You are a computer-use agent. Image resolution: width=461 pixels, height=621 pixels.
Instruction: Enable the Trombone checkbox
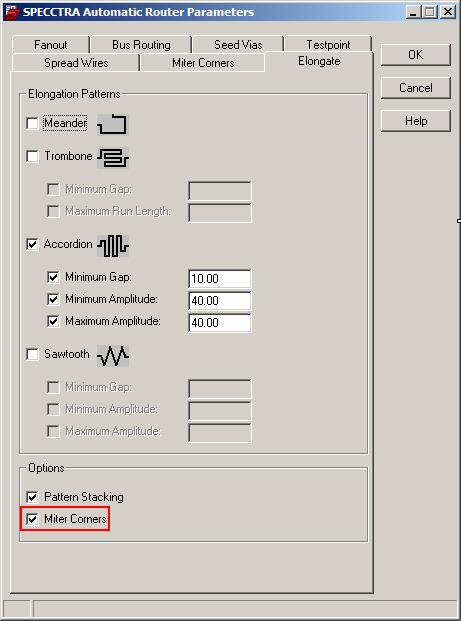32,156
